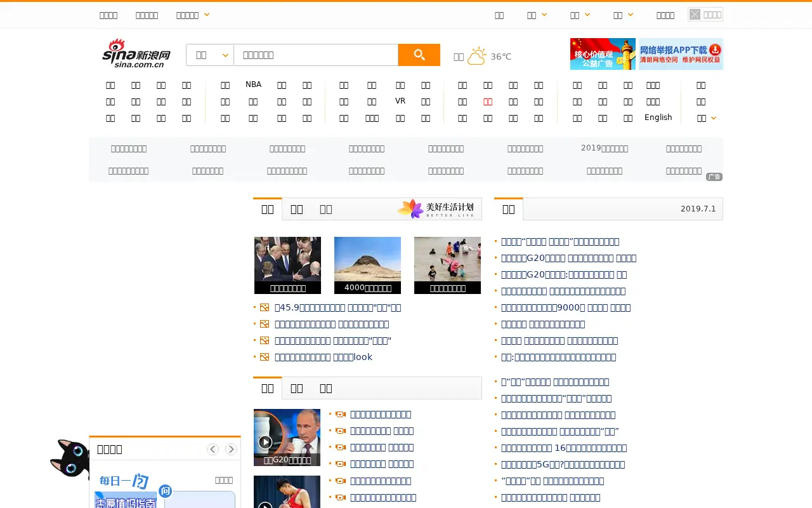Expand the chevron ending the channel grid
The width and height of the screenshot is (812, 508).
714,118
